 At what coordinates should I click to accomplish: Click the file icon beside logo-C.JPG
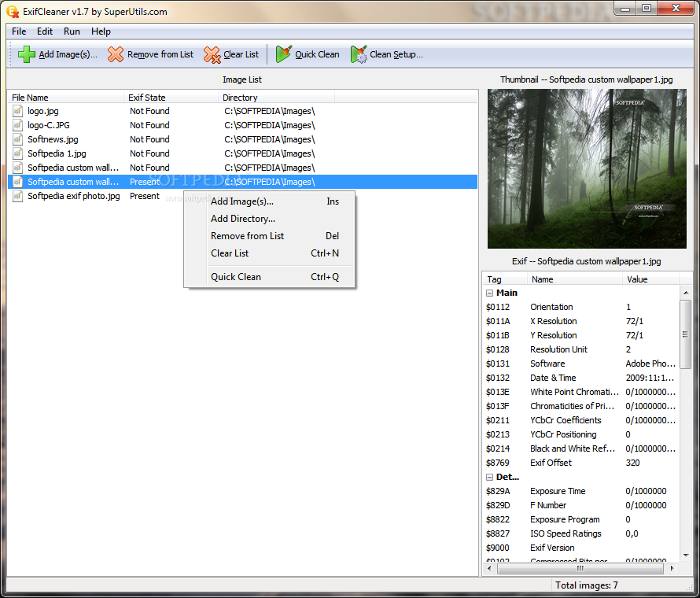pos(17,125)
